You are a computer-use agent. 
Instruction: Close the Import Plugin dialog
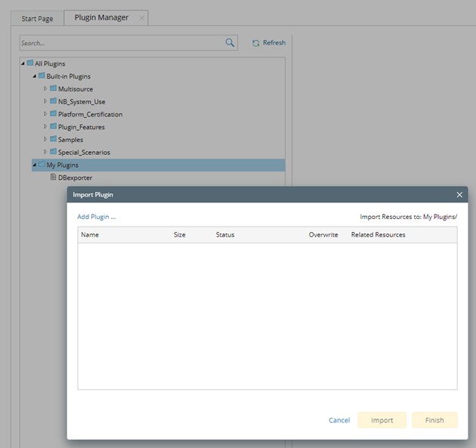pos(459,195)
